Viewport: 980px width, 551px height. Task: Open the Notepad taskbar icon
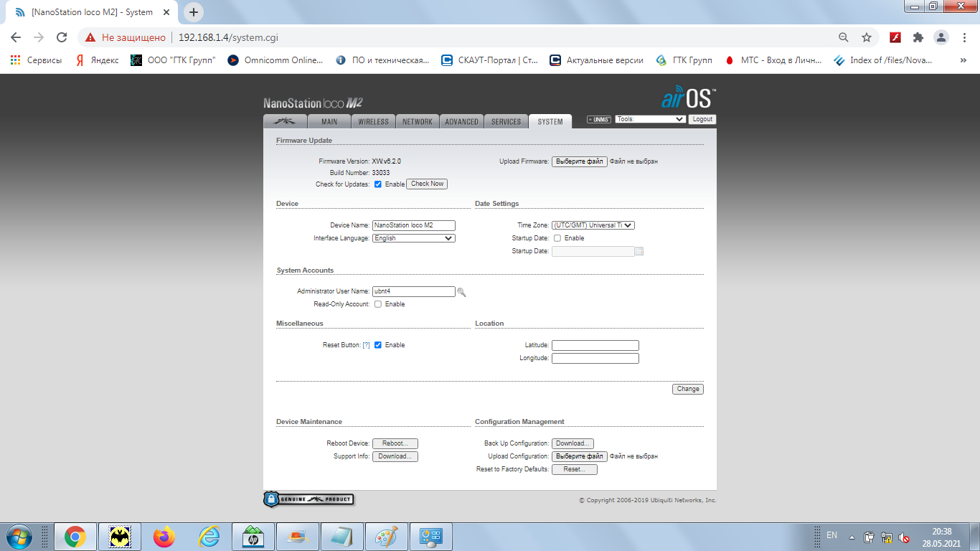[x=342, y=537]
